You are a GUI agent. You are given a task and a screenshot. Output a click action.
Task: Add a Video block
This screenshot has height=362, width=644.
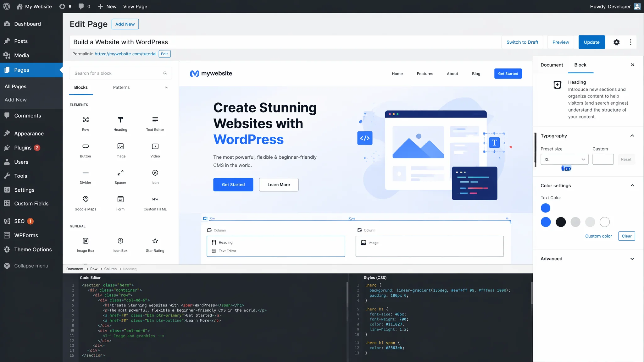click(155, 150)
